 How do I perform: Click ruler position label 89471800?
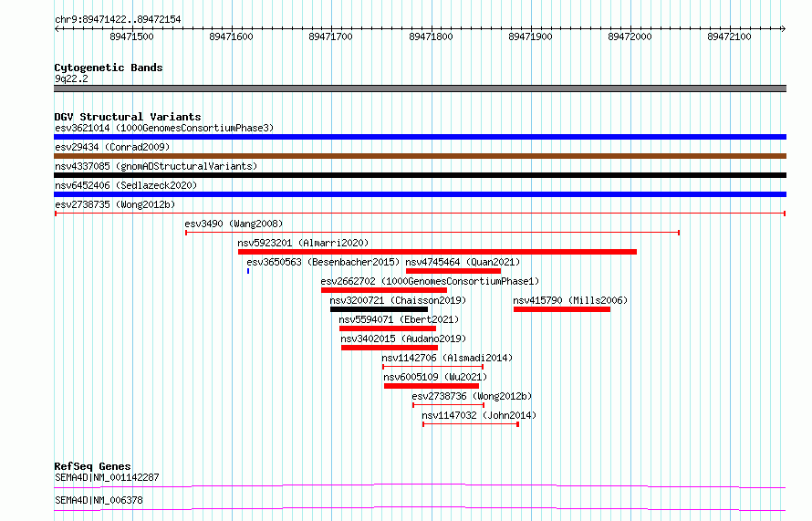tap(431, 36)
